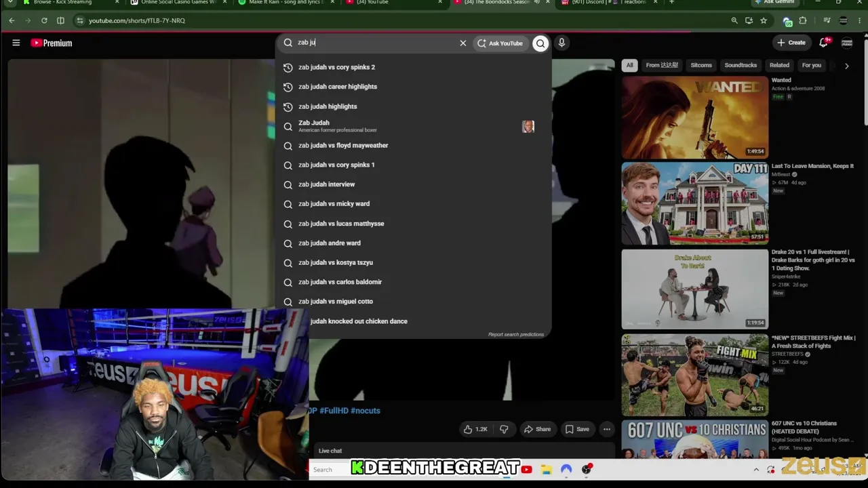Select the Soundtracks filter chip
868x488 pixels.
click(741, 65)
